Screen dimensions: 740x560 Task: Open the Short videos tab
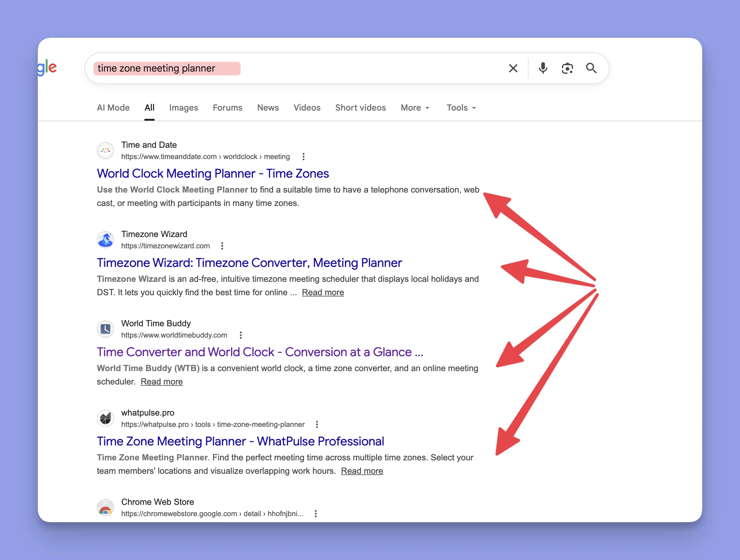click(x=360, y=108)
